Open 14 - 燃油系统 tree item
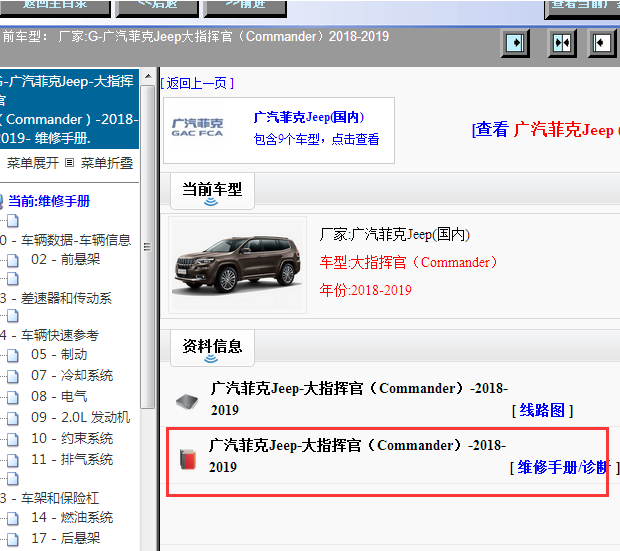The height and width of the screenshot is (551, 620). [72, 517]
